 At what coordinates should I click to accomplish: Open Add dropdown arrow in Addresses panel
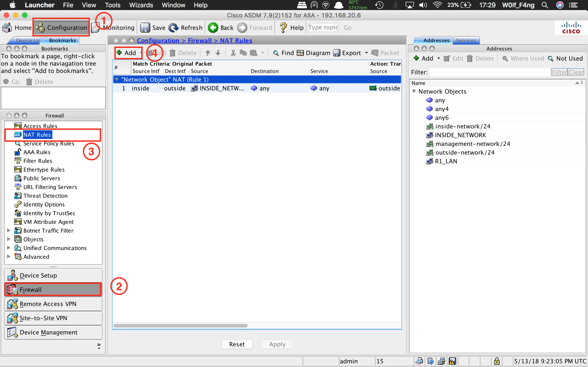[438, 58]
